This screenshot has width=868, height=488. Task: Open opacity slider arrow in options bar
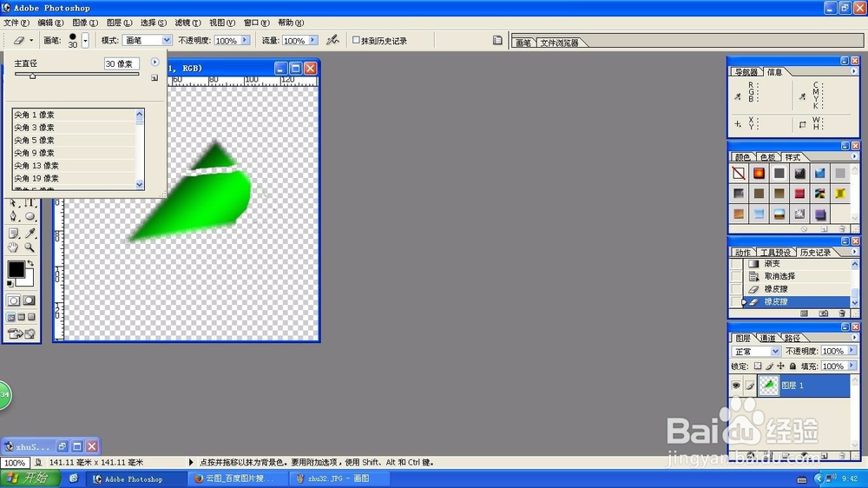244,40
